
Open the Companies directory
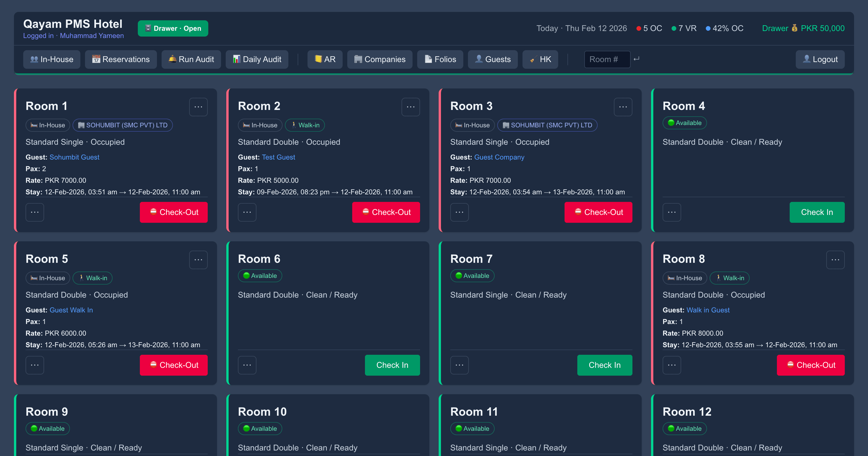[379, 59]
